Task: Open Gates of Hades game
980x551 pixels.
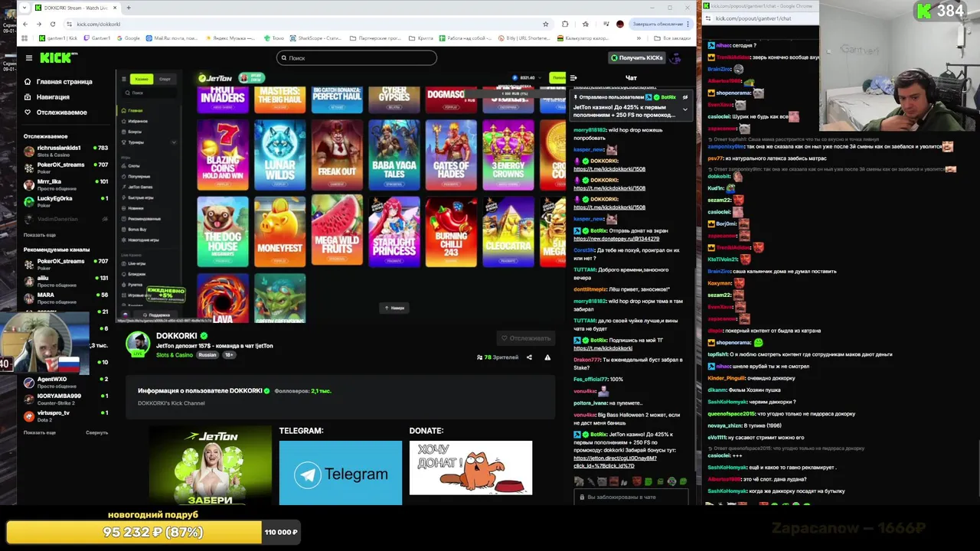Action: coord(451,155)
